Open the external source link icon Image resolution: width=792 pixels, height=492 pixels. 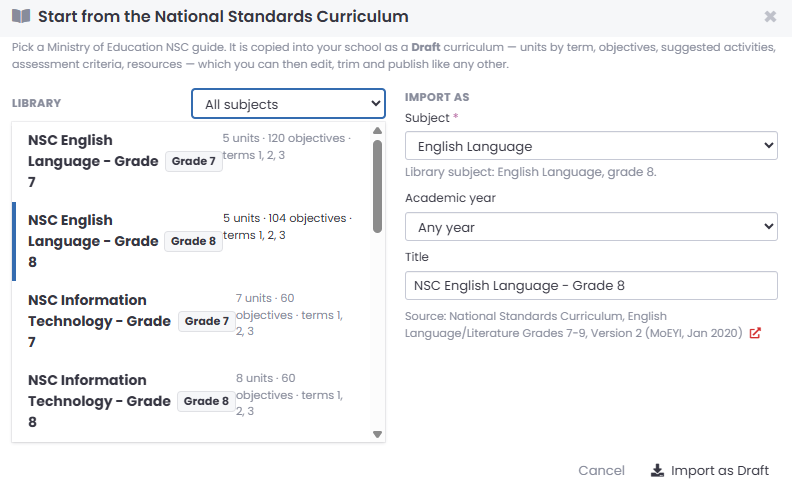755,333
